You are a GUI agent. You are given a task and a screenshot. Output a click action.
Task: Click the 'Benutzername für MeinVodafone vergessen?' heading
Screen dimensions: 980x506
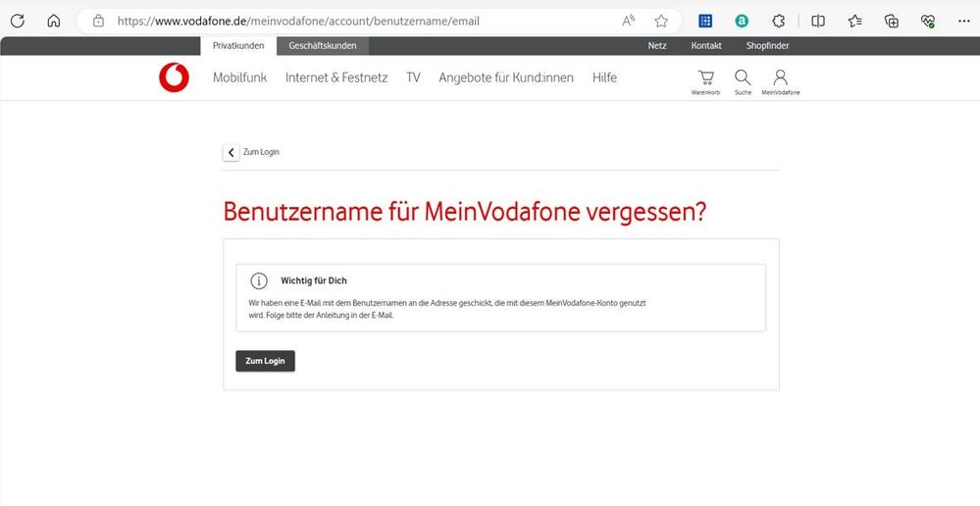point(465,212)
